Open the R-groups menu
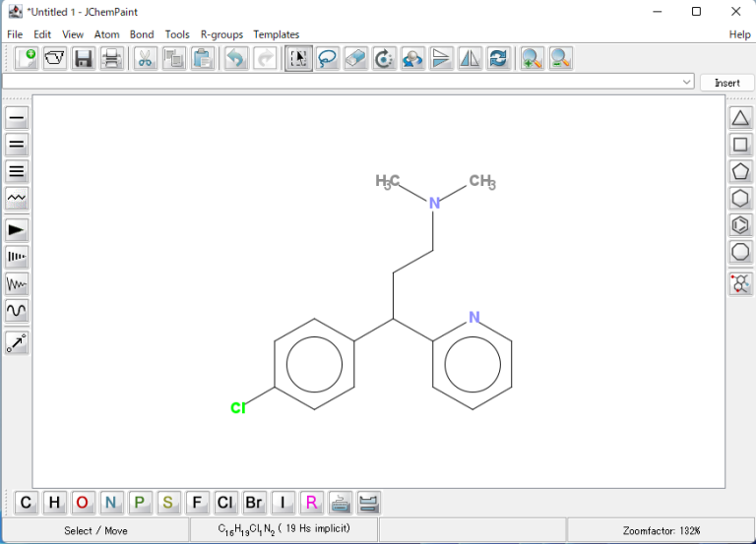The image size is (756, 544). [x=221, y=34]
